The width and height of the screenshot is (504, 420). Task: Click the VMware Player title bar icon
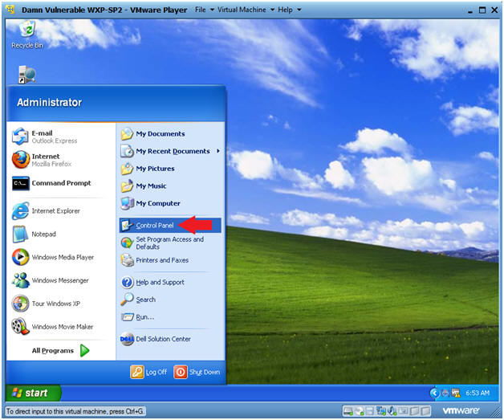click(10, 10)
